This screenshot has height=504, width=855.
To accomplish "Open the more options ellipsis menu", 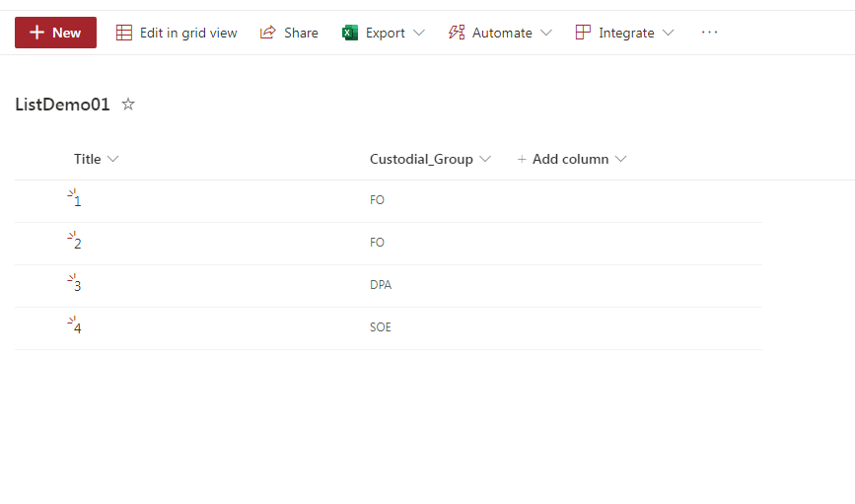I will [x=709, y=33].
